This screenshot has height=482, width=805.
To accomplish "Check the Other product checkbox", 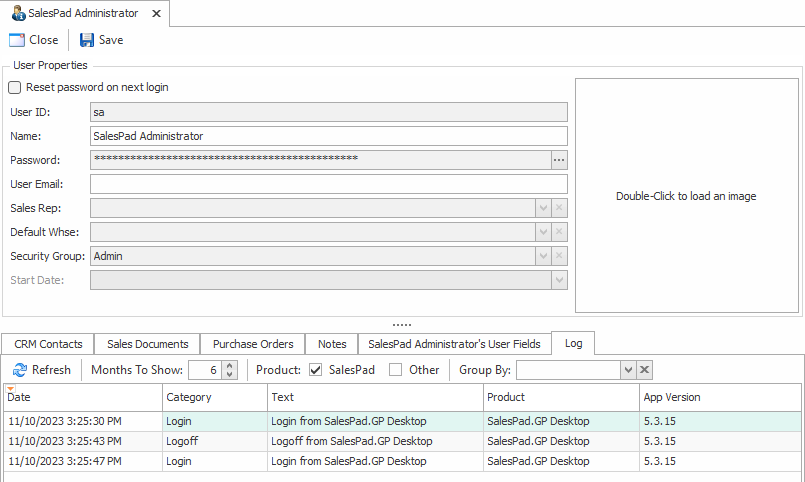I will 395,370.
